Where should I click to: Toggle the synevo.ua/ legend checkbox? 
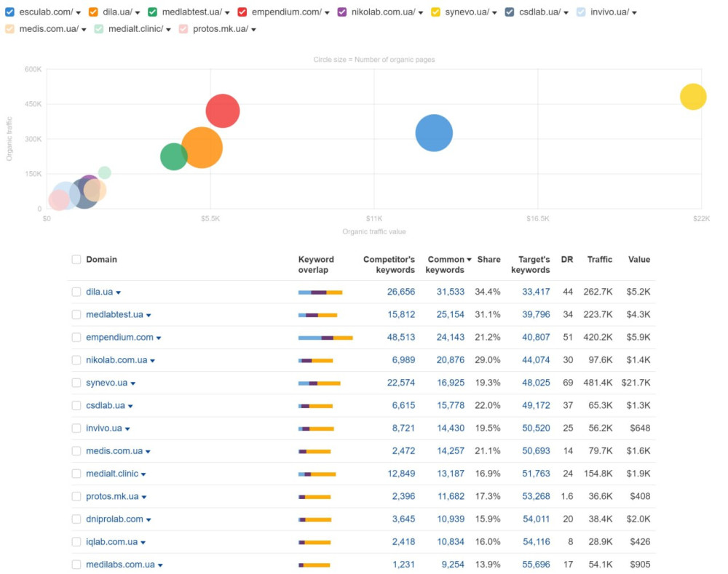(x=435, y=12)
